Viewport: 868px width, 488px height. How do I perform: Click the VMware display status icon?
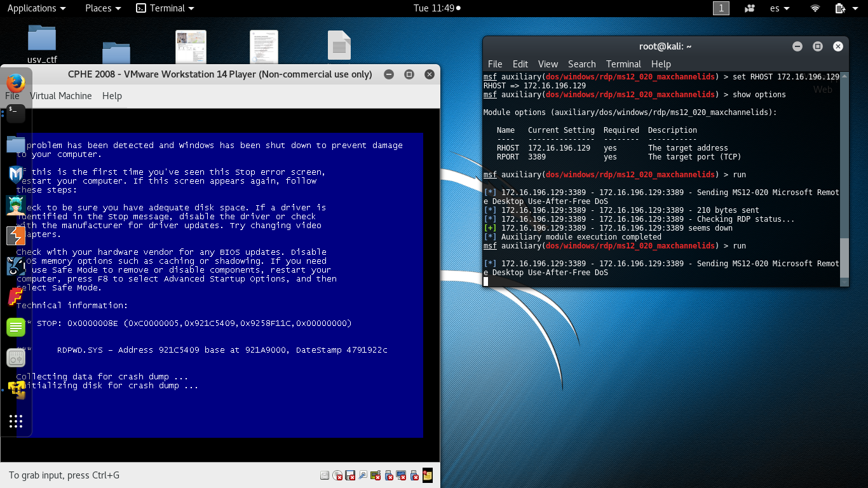401,475
